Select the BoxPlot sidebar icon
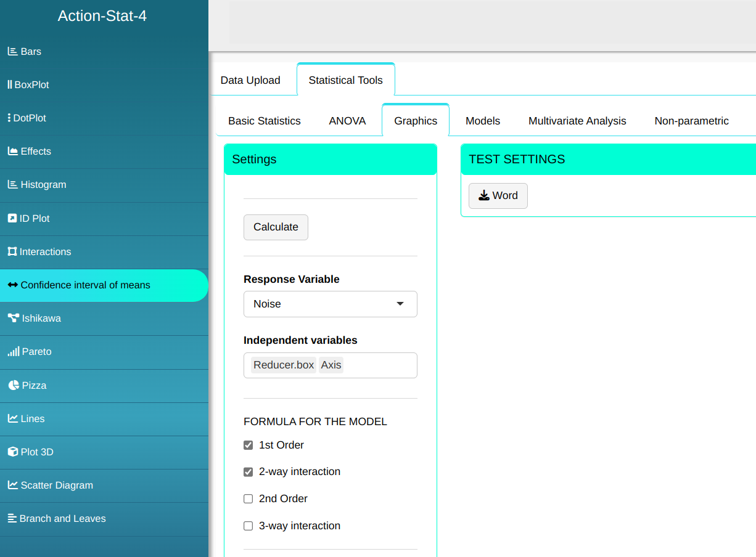This screenshot has height=557, width=756. pyautogui.click(x=9, y=85)
